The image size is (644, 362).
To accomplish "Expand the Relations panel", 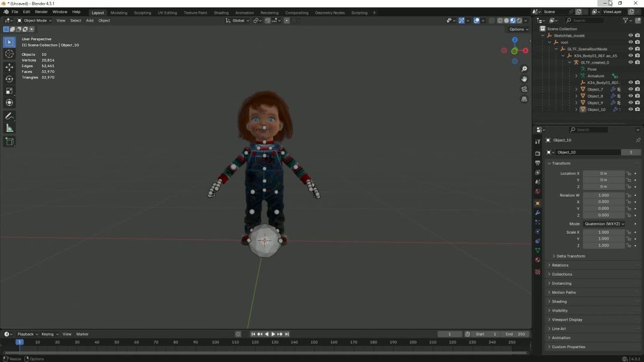I will 560,265.
